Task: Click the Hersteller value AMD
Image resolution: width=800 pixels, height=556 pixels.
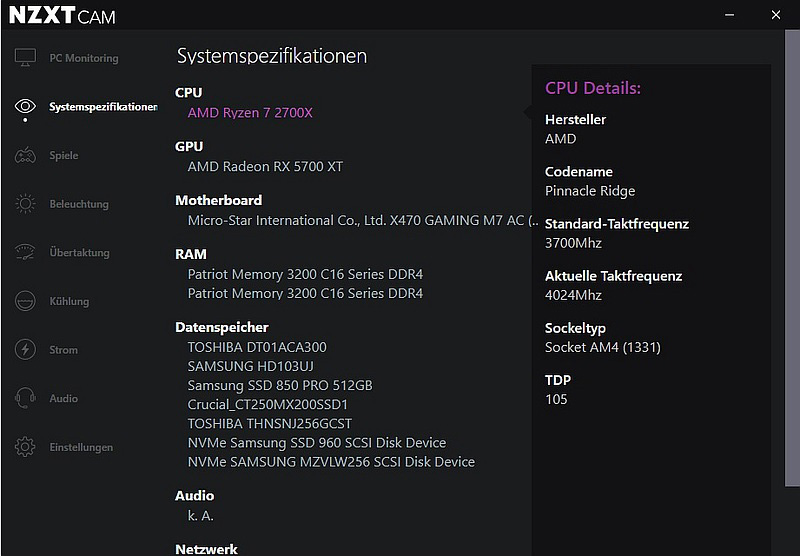Action: click(561, 139)
